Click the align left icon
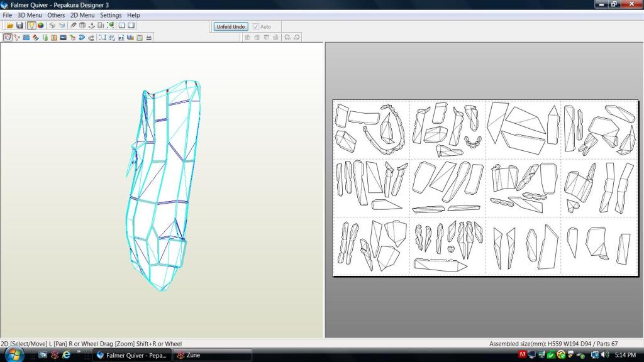 tap(247, 37)
